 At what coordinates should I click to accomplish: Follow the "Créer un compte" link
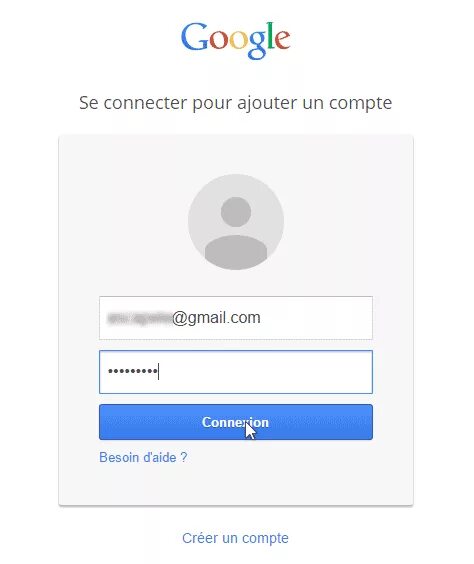[x=235, y=538]
